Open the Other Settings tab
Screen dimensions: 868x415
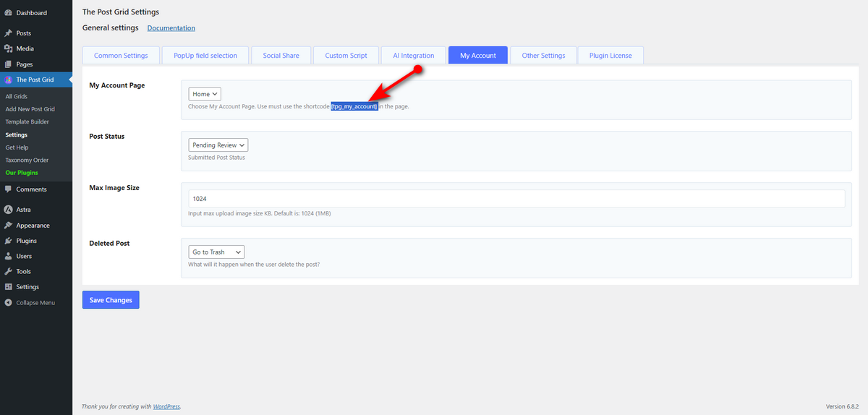(x=543, y=56)
